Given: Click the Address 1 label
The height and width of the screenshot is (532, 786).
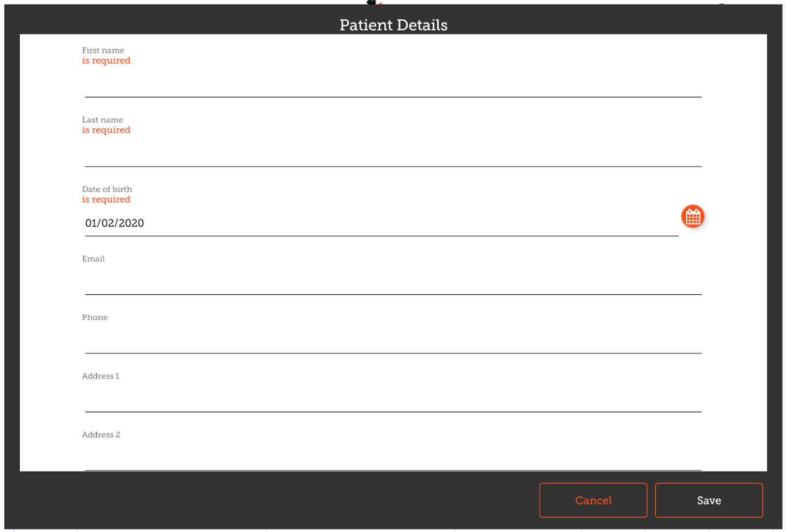Looking at the screenshot, I should 101,376.
